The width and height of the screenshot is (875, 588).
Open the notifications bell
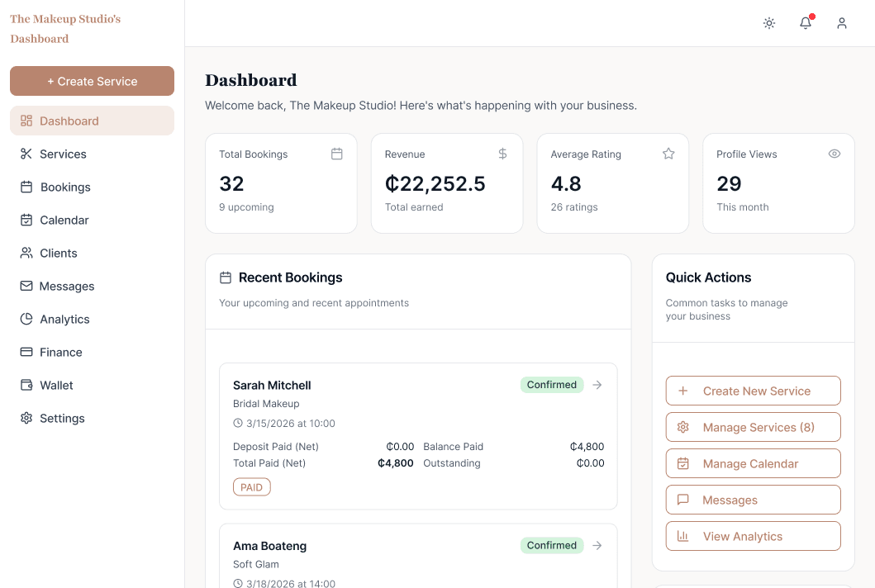tap(806, 23)
